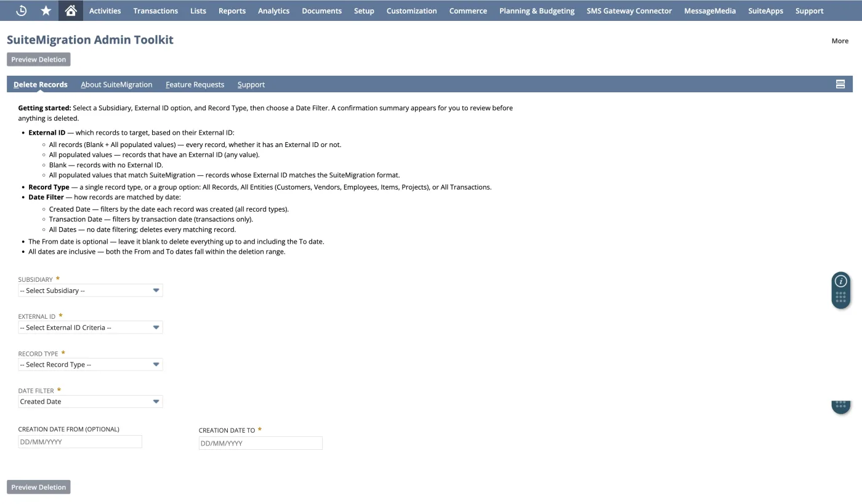Click the RECORD TYPE field label

point(38,354)
